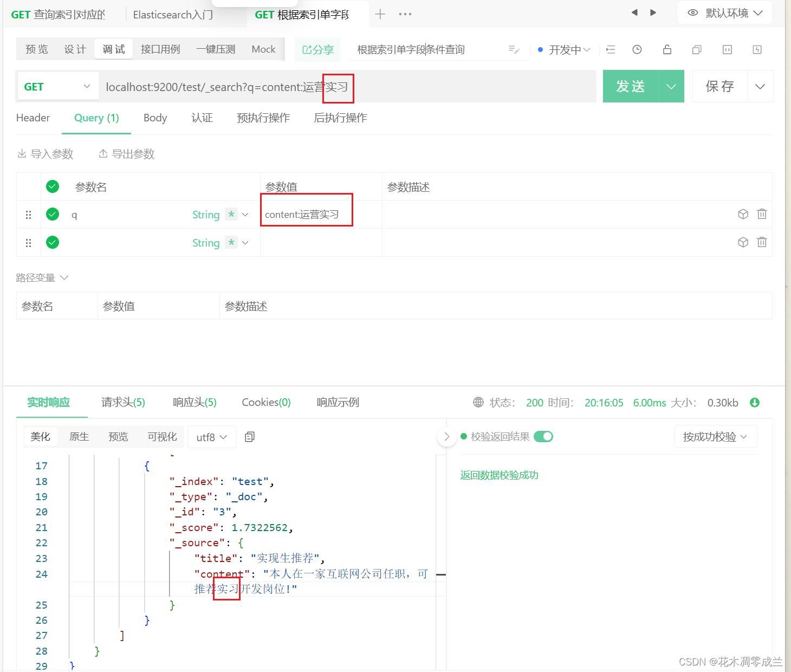Click the globe icon next to 状态
The image size is (791, 672).
coord(478,403)
